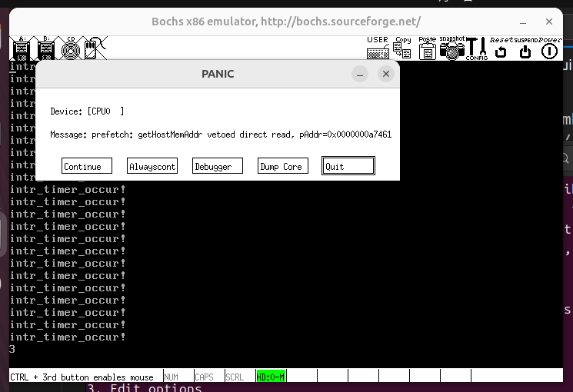Click the Suspend icon in Bochs toolbar

525,48
